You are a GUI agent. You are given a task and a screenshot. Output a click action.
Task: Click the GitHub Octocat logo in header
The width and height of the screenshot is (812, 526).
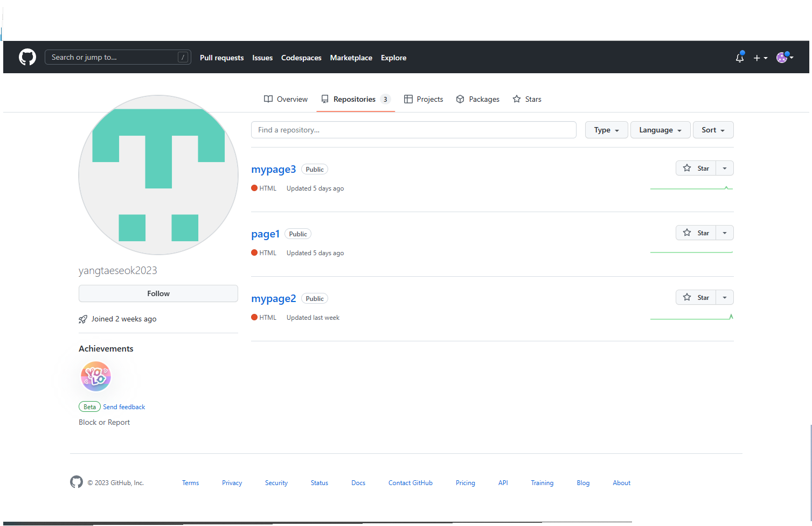27,57
